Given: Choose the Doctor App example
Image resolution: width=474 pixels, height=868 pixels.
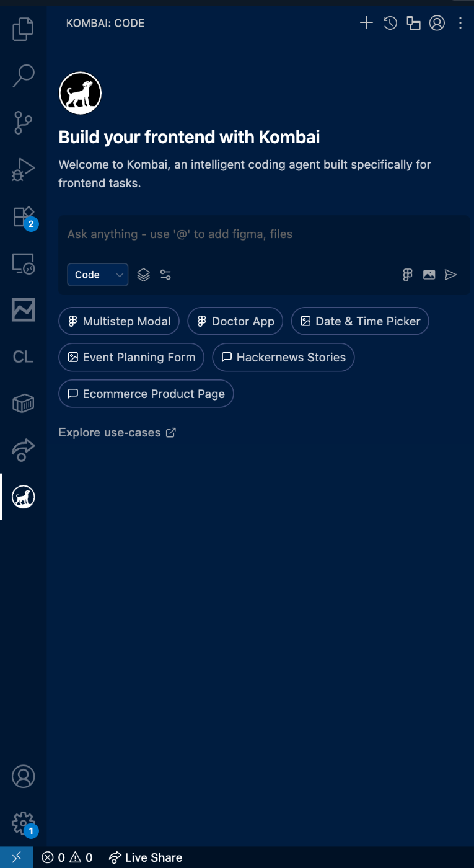Looking at the screenshot, I should click(x=235, y=321).
